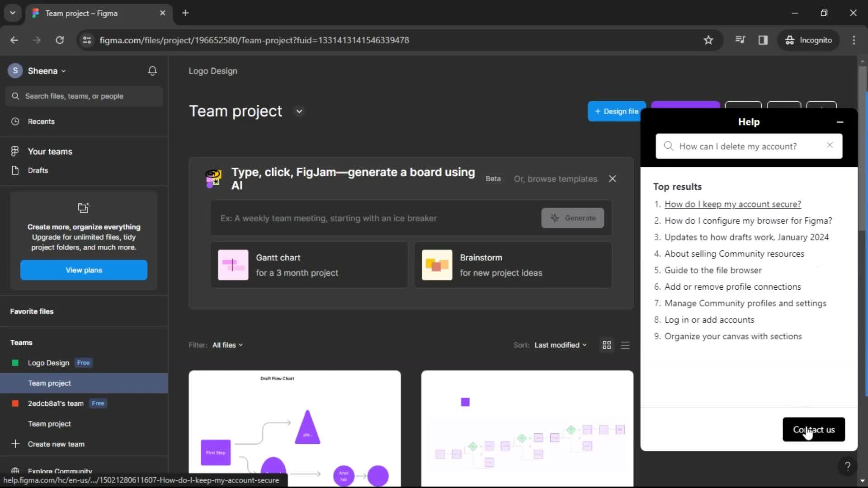Open the Last modified sort dropdown
The width and height of the screenshot is (868, 488).
pyautogui.click(x=561, y=345)
